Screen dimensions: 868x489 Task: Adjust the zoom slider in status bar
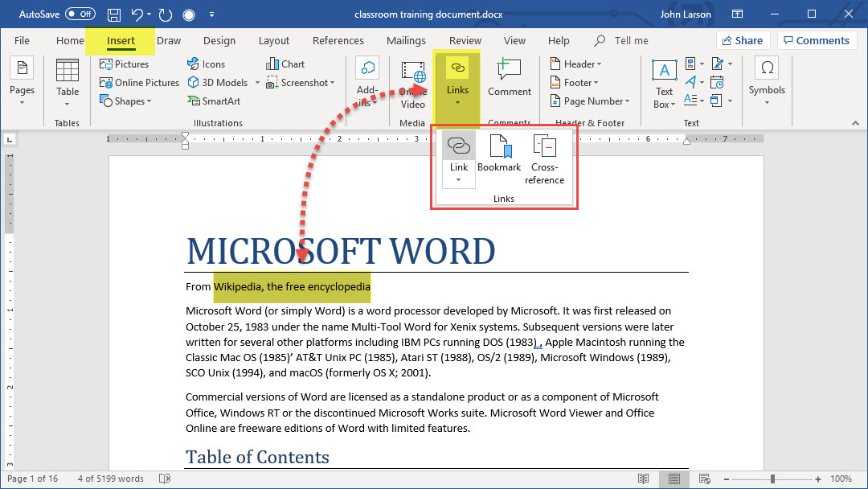point(773,479)
